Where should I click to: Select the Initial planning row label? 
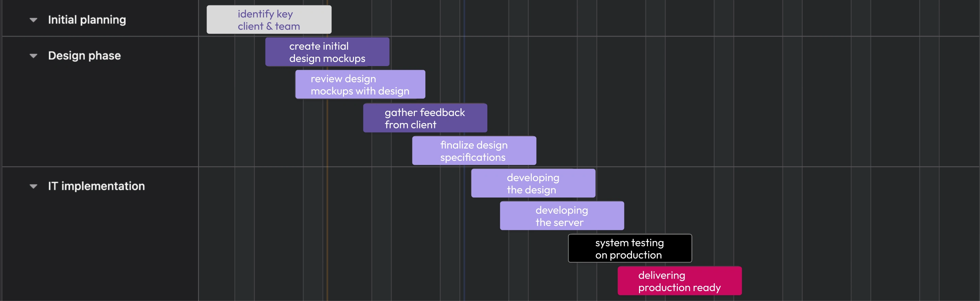tap(87, 20)
